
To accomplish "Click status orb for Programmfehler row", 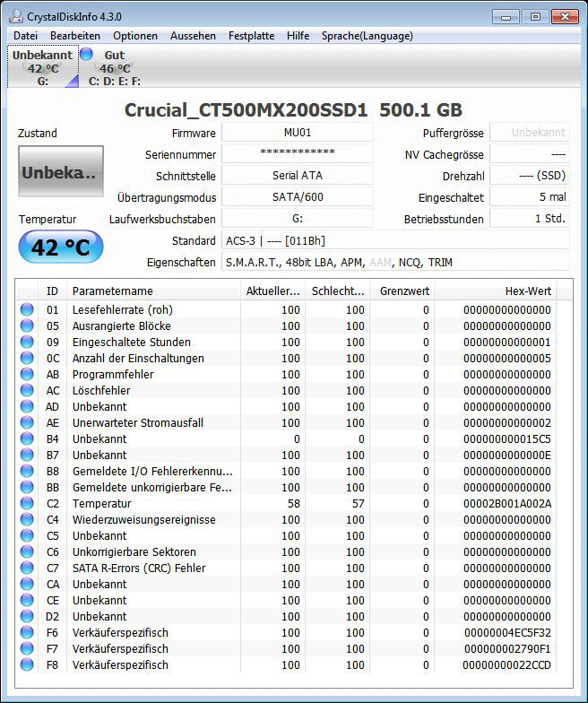I will [27, 374].
